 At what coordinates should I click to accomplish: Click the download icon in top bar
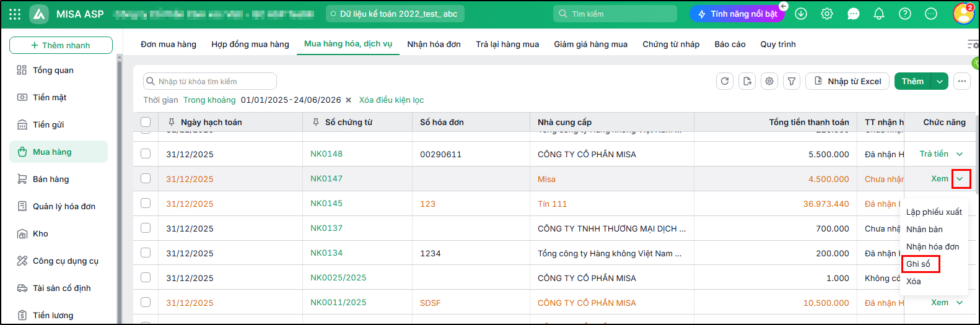point(801,14)
